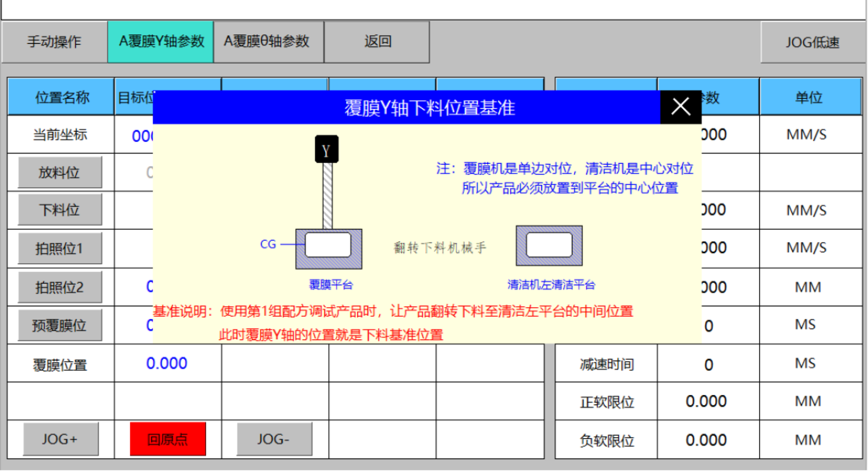This screenshot has width=868, height=471.
Task: Select the A覆膜Y轴参数 tab
Action: (161, 42)
